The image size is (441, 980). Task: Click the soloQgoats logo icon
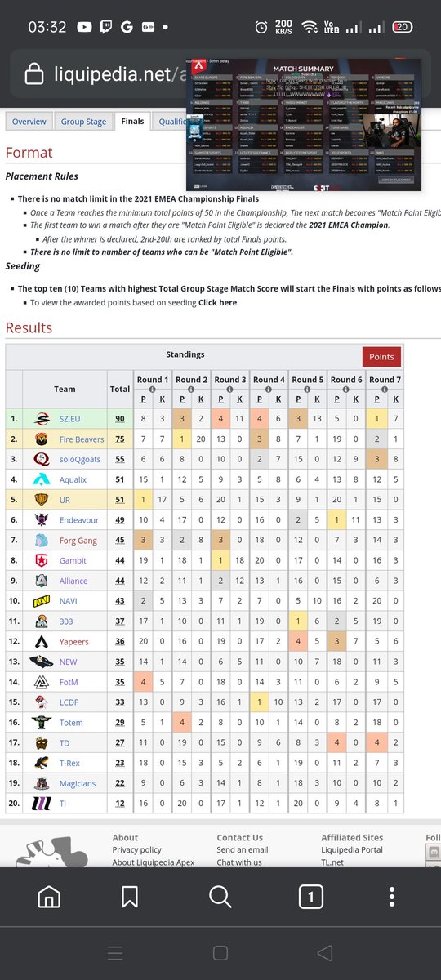pos(42,459)
